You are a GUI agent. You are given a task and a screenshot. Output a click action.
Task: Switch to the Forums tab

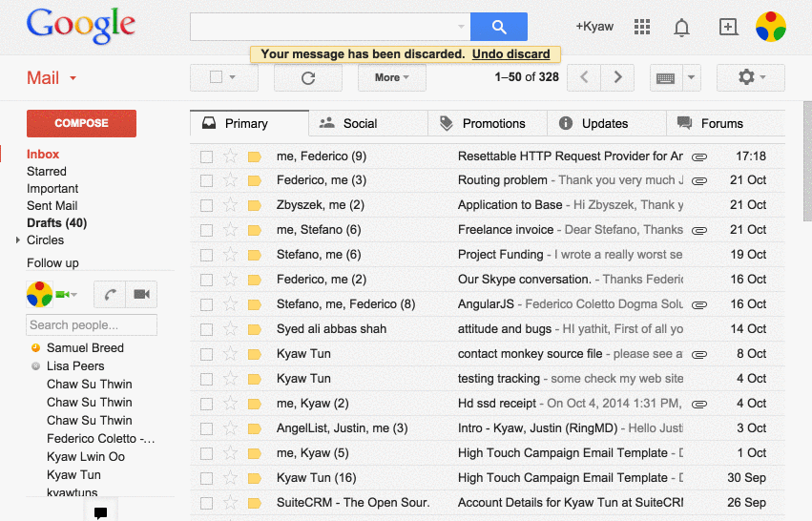click(x=725, y=123)
